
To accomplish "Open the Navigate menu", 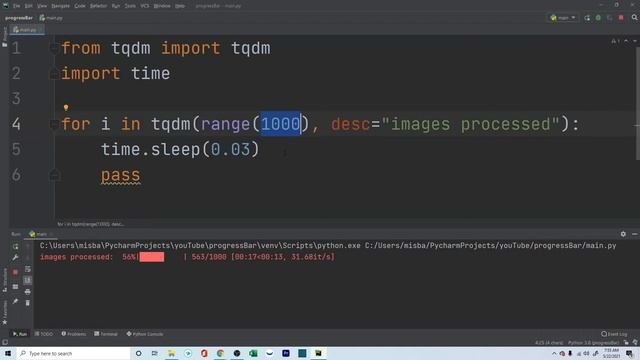I will click(x=60, y=6).
